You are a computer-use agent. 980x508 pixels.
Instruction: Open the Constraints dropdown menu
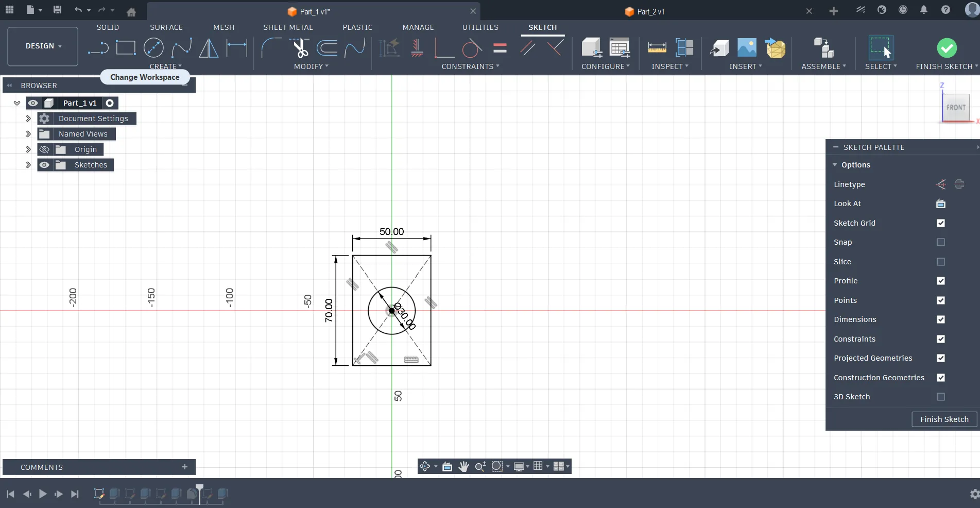470,66
